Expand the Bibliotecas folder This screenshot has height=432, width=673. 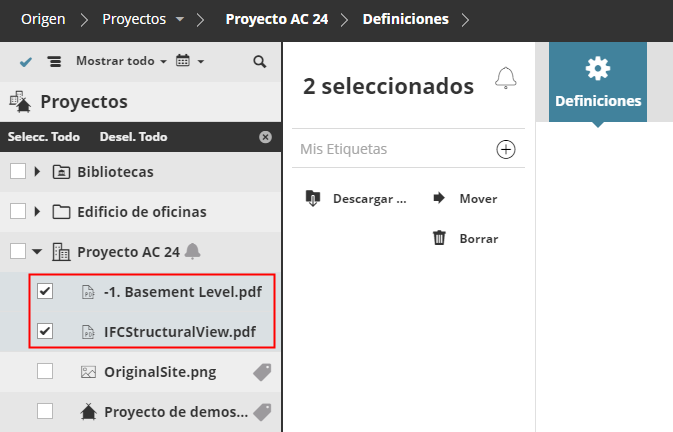coord(37,172)
